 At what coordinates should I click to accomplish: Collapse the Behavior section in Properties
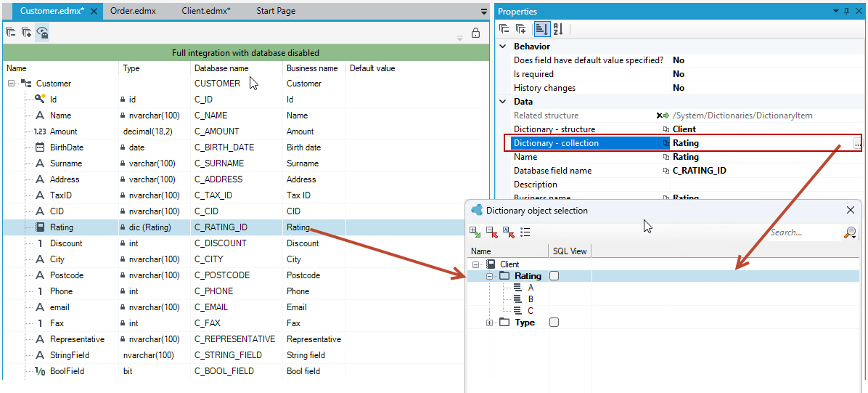(503, 46)
